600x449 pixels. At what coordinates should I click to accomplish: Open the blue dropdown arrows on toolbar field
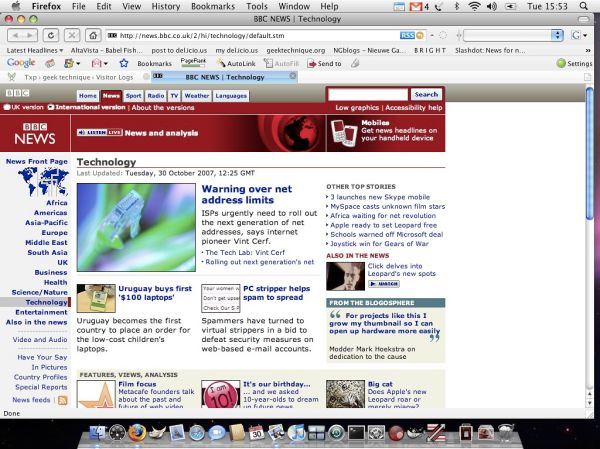(557, 36)
